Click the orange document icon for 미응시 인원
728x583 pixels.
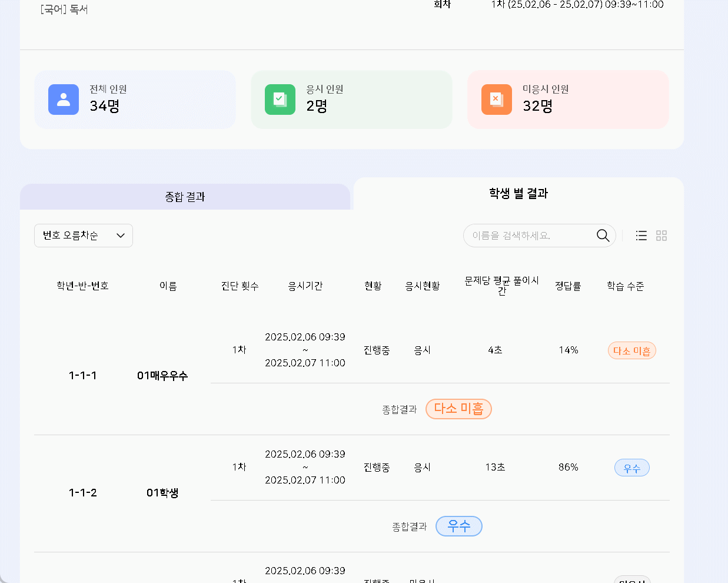(x=496, y=100)
